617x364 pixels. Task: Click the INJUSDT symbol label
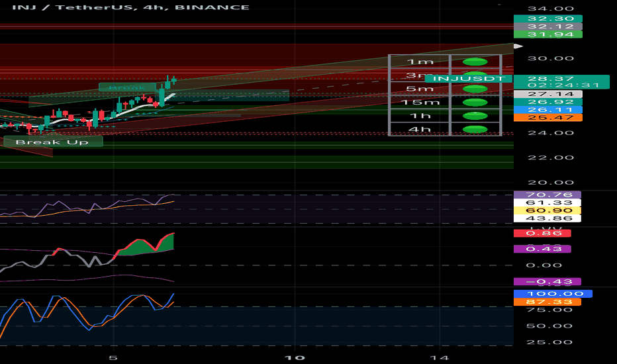click(x=469, y=79)
